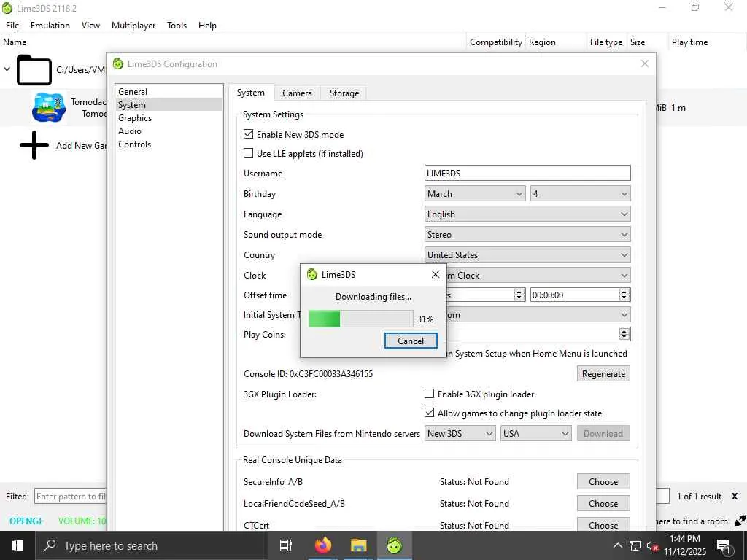Sort by the Play time column header
Image resolution: width=747 pixels, height=560 pixels.
tap(689, 42)
